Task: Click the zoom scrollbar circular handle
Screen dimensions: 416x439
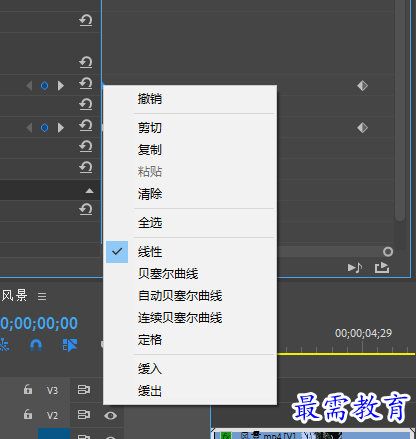Action: coord(388,252)
